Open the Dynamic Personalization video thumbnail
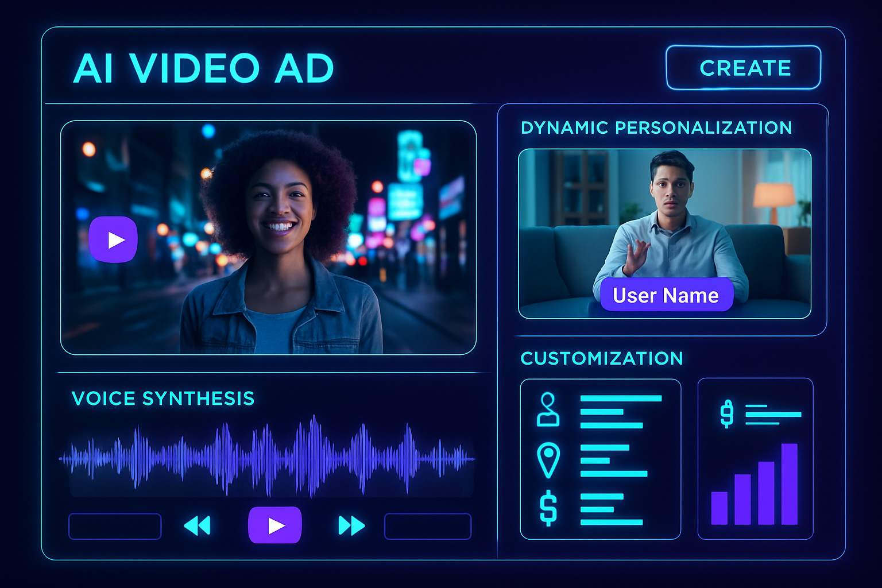The height and width of the screenshot is (588, 882). [665, 233]
